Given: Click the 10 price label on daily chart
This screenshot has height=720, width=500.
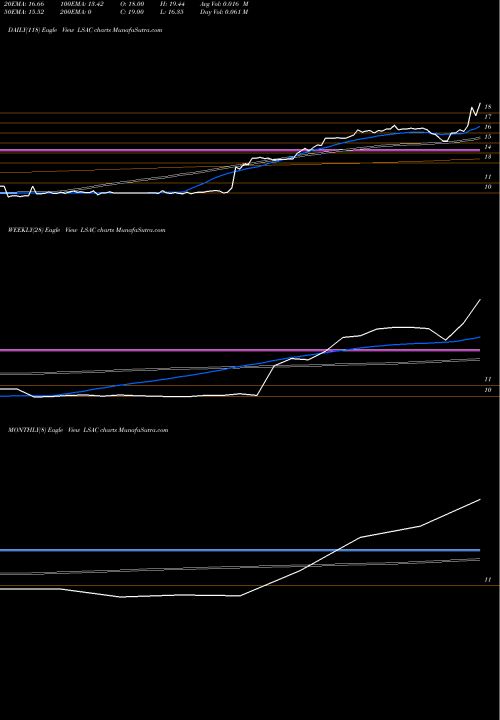Looking at the screenshot, I should (x=488, y=187).
